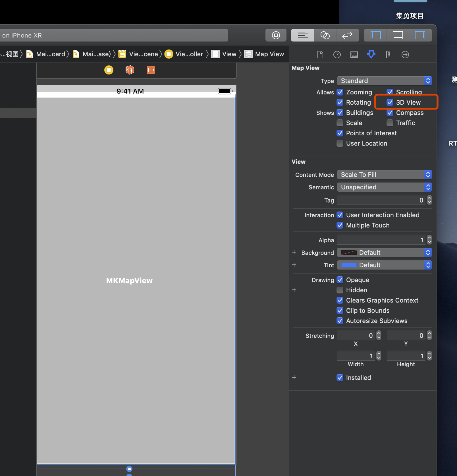Open the File inspector tab
Viewport: 457px width, 476px height.
[320, 54]
